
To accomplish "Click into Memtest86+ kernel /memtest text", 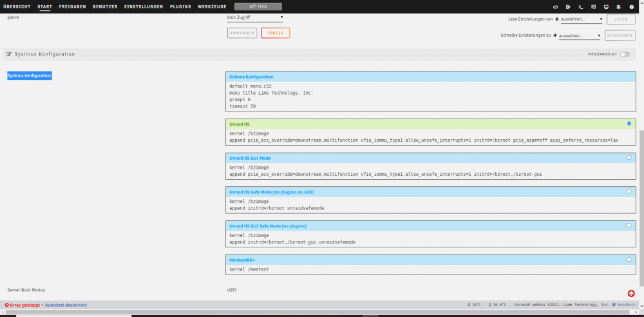I will pos(249,269).
